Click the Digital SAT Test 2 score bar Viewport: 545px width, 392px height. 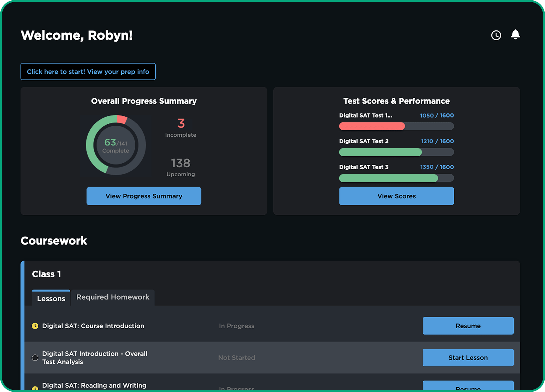(x=396, y=152)
